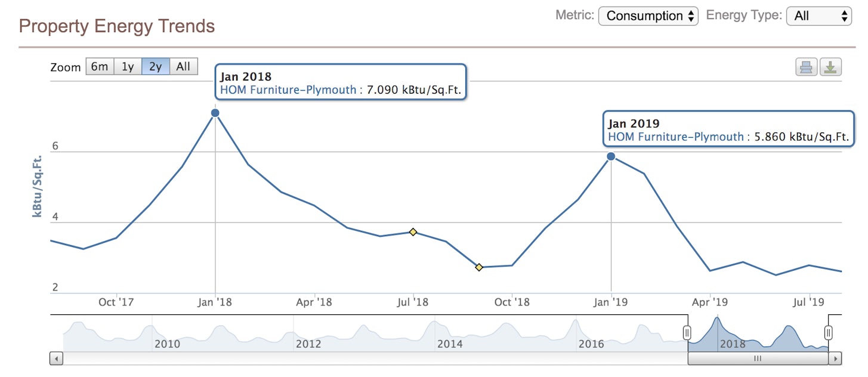Click the second yellow diamond data marker
The height and width of the screenshot is (377, 868).
point(478,267)
